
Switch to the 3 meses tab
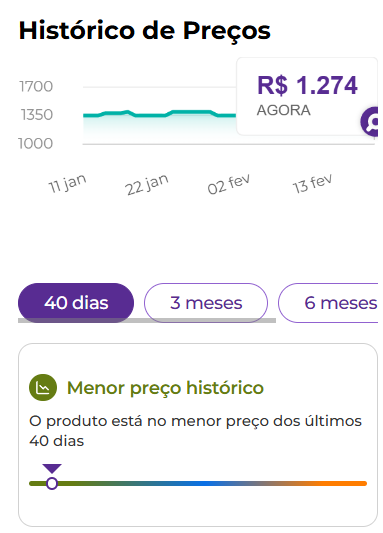206,303
